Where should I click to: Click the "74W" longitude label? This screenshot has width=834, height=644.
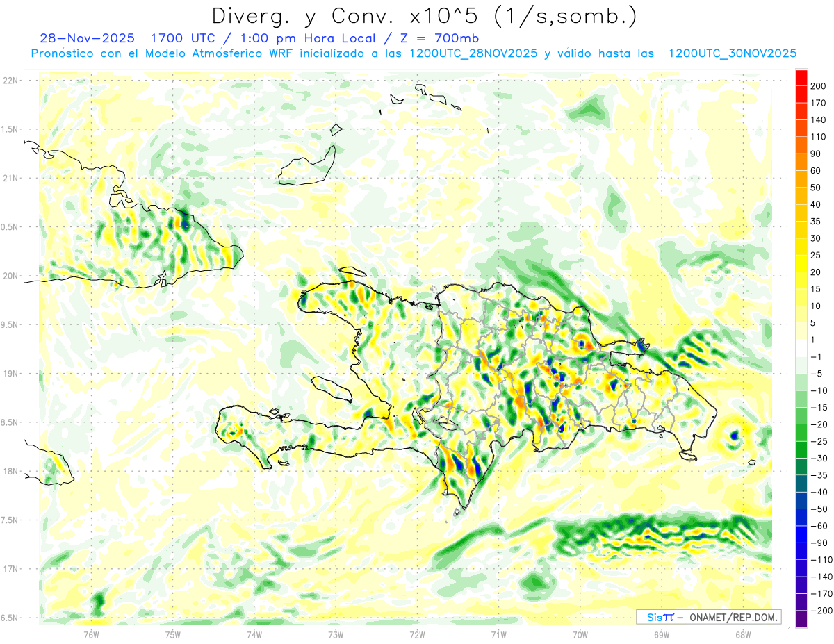point(254,634)
